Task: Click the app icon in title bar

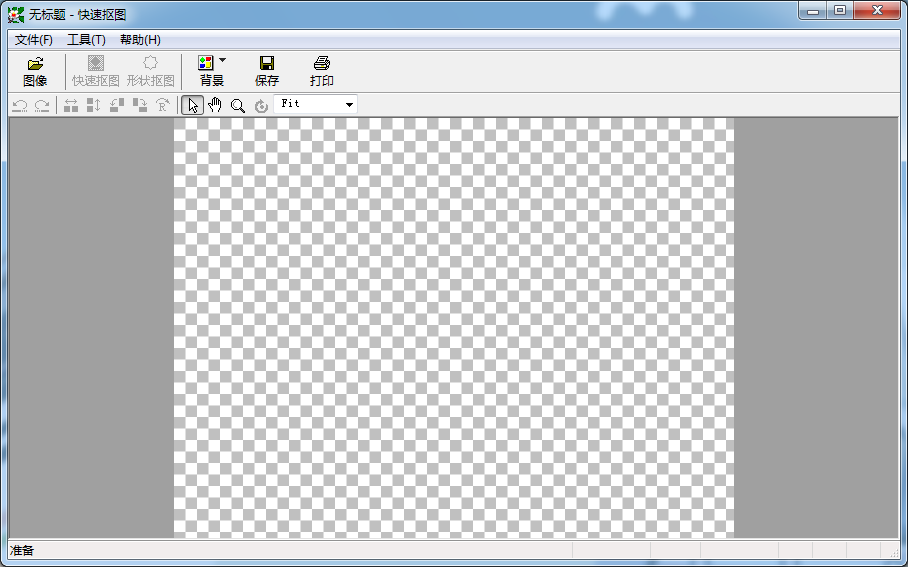Action: tap(16, 14)
